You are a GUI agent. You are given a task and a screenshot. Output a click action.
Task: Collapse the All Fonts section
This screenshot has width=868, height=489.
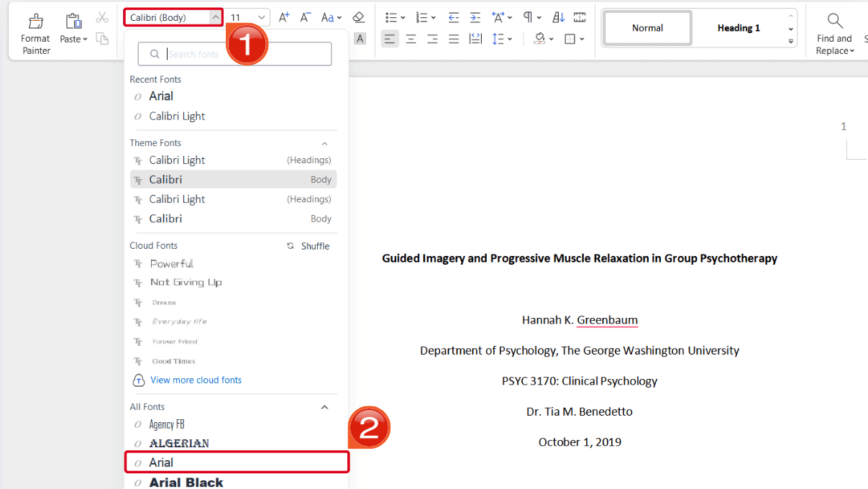(x=324, y=407)
